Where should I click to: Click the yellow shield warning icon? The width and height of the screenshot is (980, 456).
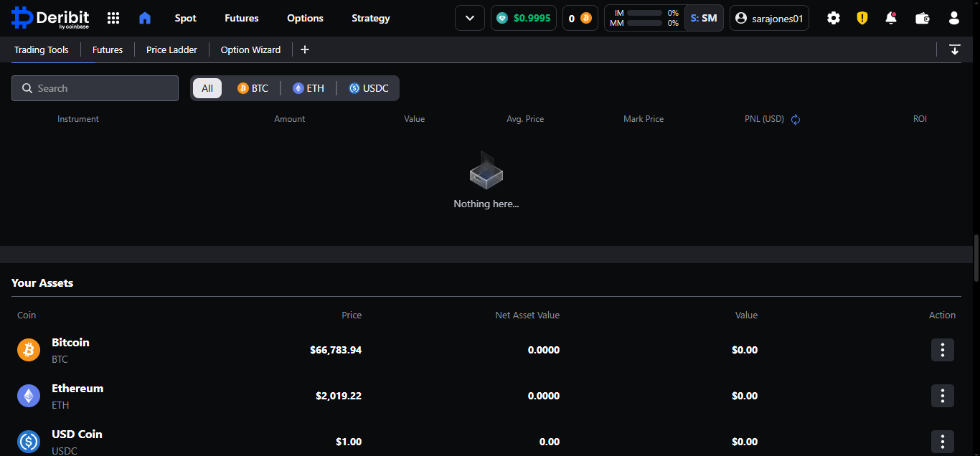point(862,18)
